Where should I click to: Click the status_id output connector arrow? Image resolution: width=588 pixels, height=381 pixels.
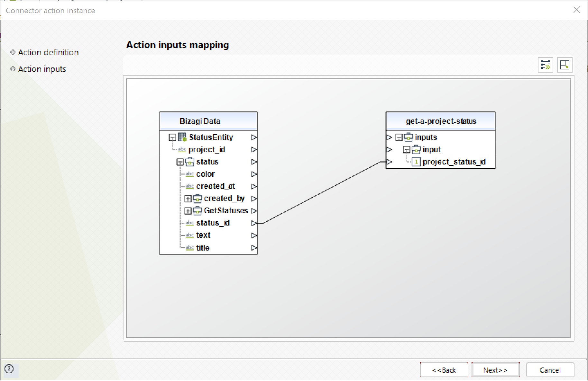coord(254,223)
